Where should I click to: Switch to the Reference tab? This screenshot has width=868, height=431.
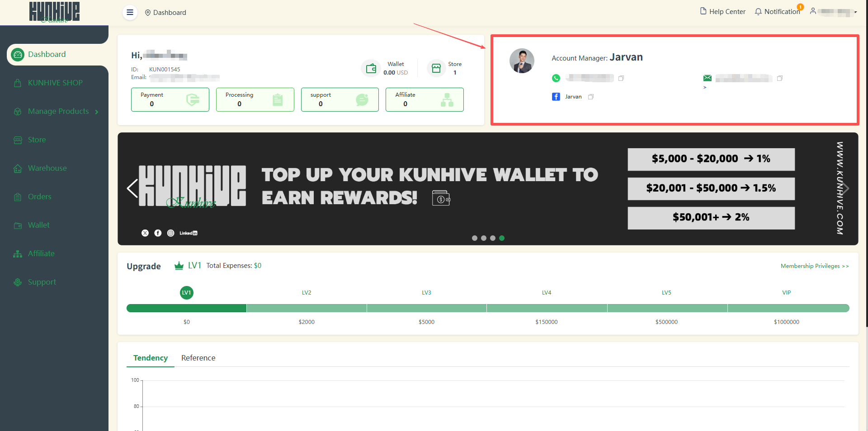[x=198, y=358]
